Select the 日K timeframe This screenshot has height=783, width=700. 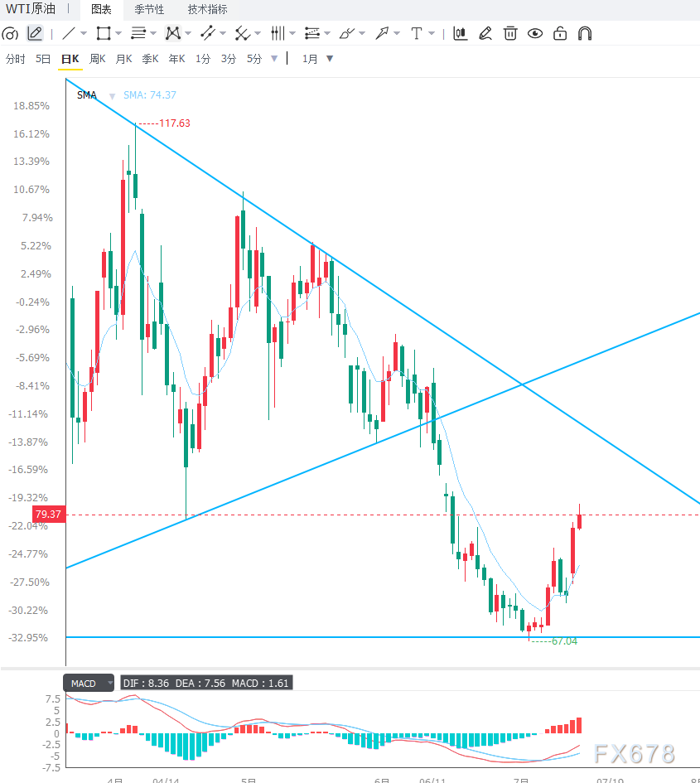coord(70,59)
